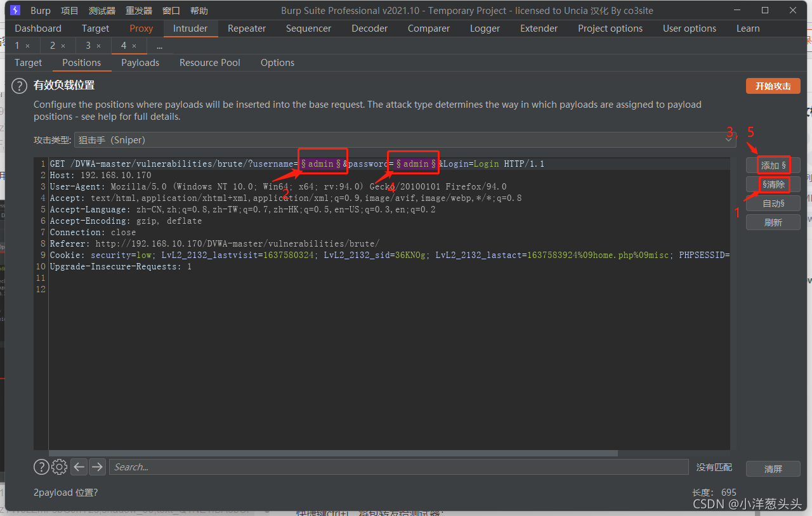Open new Intruder tab via ellipsis
Image resolution: width=812 pixels, height=516 pixels.
click(159, 46)
